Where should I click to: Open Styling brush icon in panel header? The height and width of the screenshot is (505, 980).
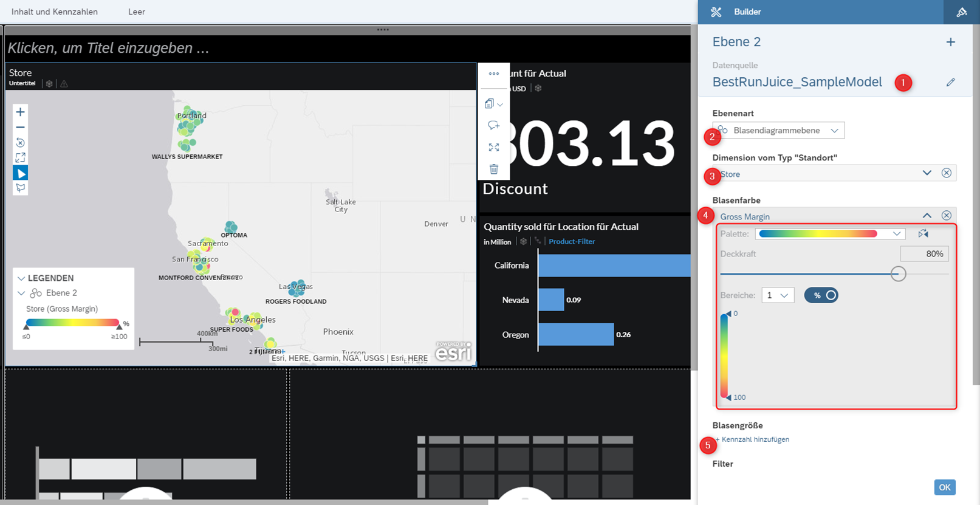(x=962, y=12)
